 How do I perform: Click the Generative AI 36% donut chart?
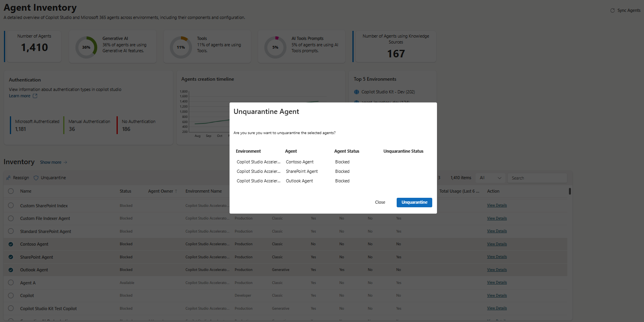pos(86,47)
